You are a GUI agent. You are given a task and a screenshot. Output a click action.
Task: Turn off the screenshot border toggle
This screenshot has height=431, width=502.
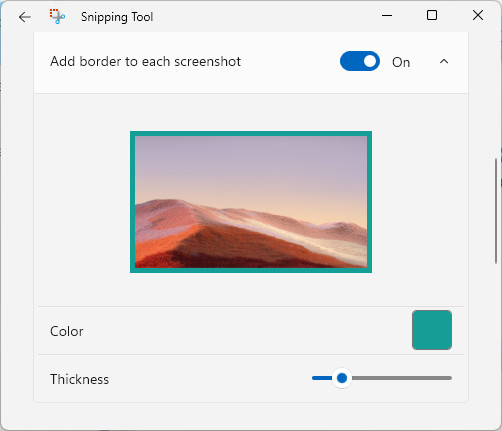(x=360, y=61)
